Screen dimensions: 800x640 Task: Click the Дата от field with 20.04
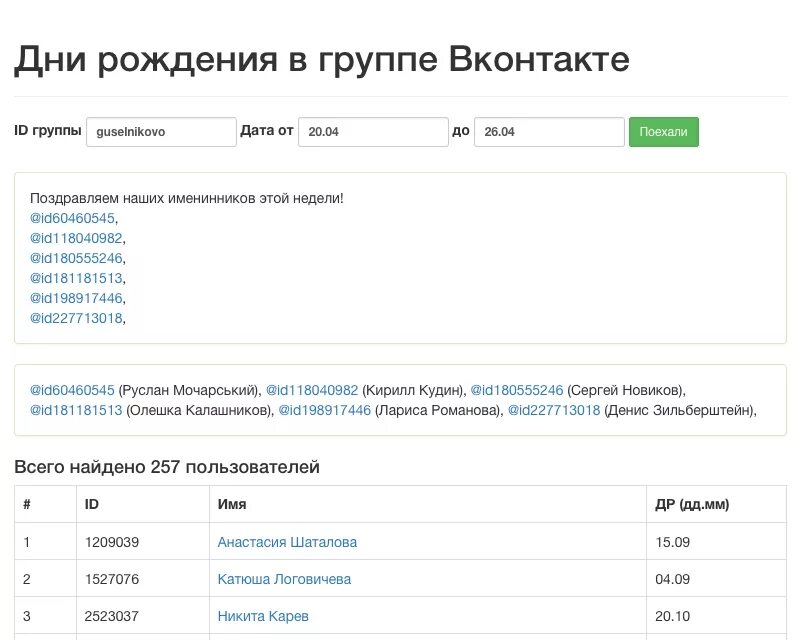pyautogui.click(x=373, y=132)
